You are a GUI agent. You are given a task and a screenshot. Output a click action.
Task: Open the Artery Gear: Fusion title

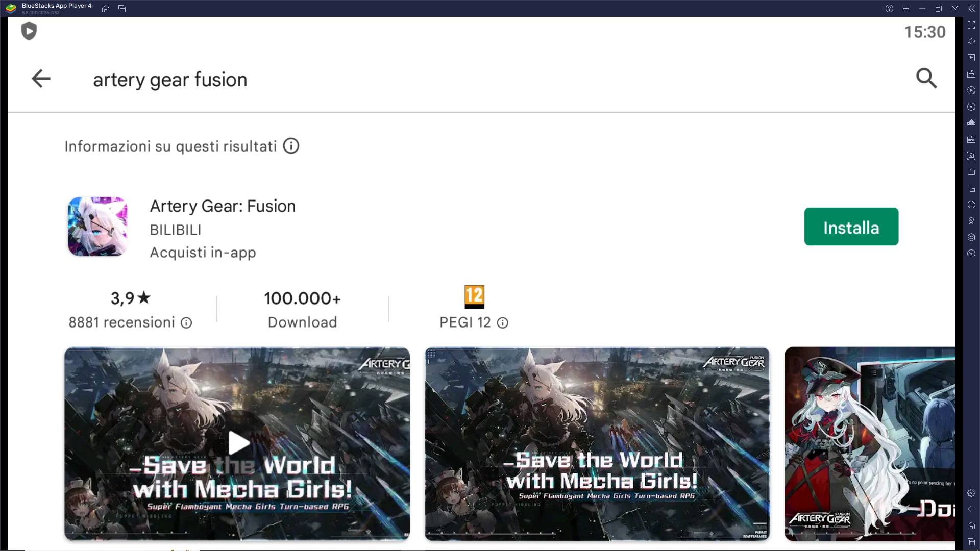tap(223, 206)
